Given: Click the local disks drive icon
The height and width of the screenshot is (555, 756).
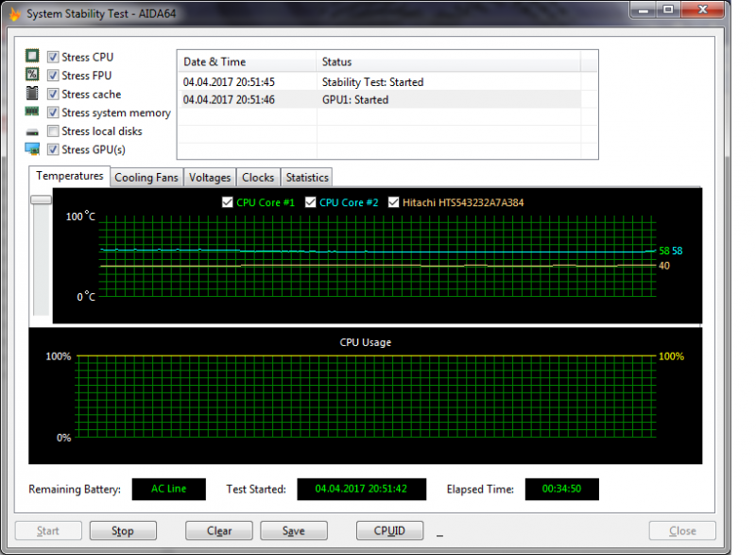Looking at the screenshot, I should pos(32,131).
